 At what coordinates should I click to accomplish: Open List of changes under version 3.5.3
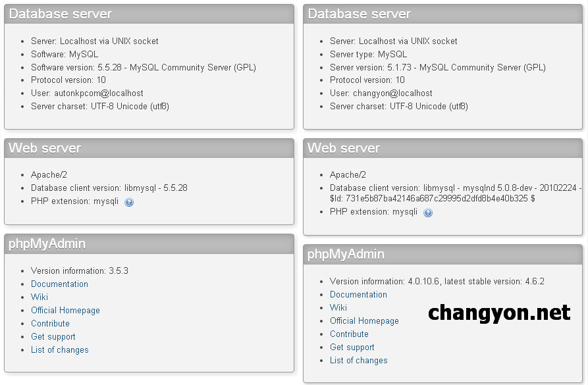(x=59, y=349)
